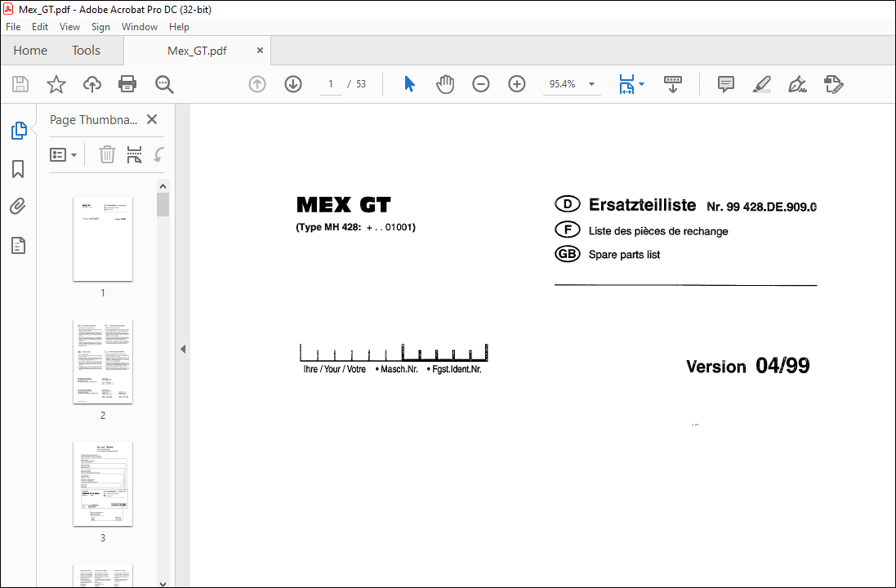Open the Help menu
Image resolution: width=896 pixels, height=588 pixels.
coord(179,27)
